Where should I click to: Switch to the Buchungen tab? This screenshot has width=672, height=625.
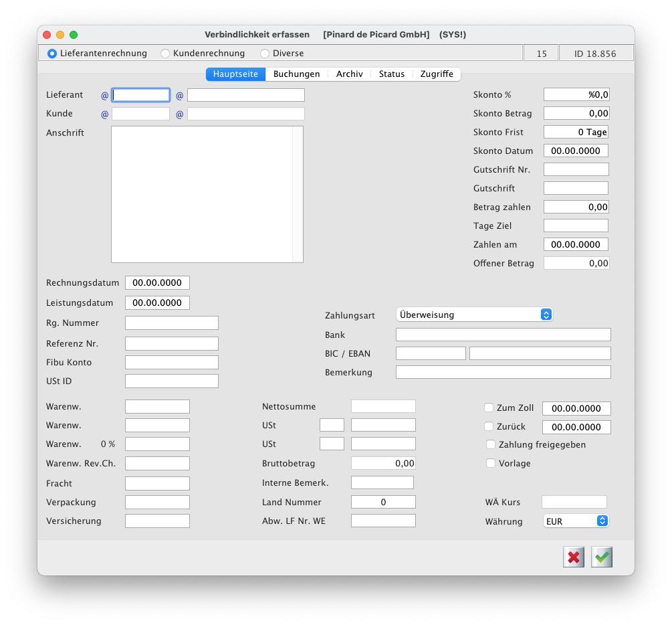[x=296, y=74]
